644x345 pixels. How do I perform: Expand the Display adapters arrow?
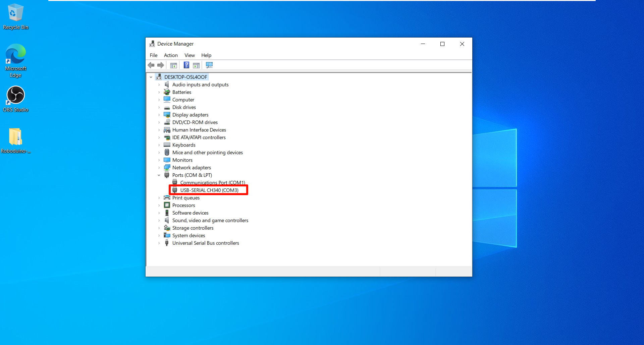159,115
